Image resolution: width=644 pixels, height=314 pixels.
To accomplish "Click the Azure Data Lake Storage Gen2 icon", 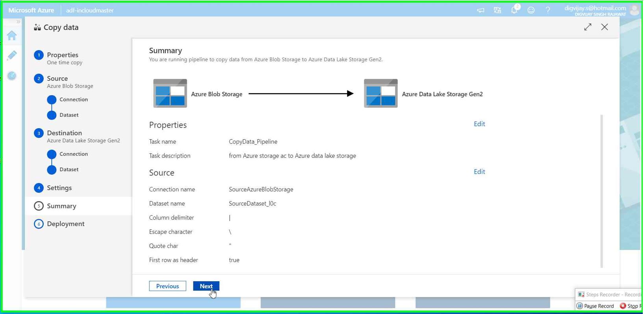I will click(x=381, y=93).
